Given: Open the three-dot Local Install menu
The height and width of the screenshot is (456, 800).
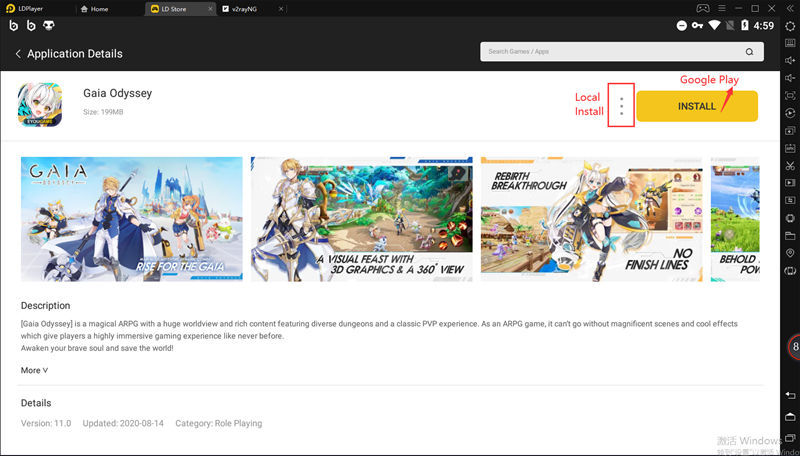Looking at the screenshot, I should 621,106.
